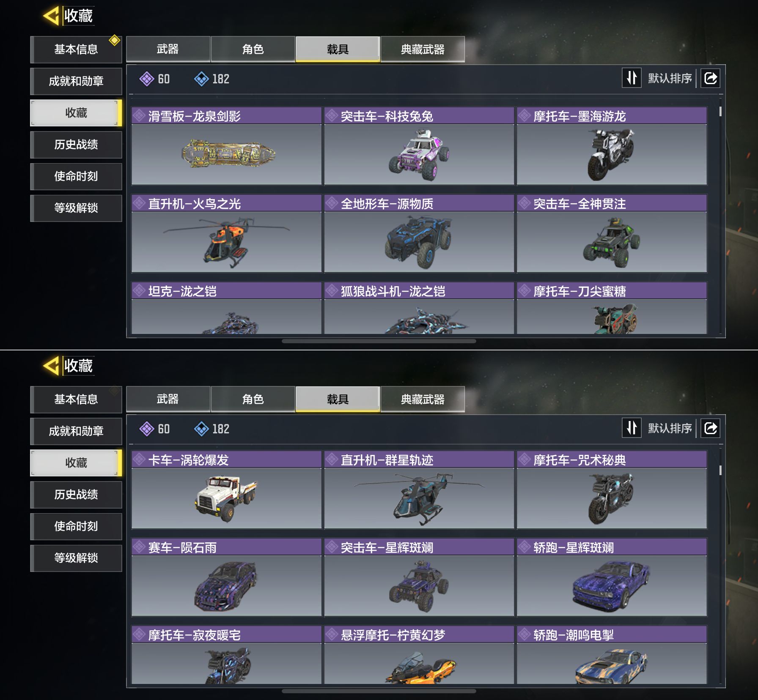Open 历史战绩 in the lower sidebar
758x700 pixels.
[x=76, y=494]
